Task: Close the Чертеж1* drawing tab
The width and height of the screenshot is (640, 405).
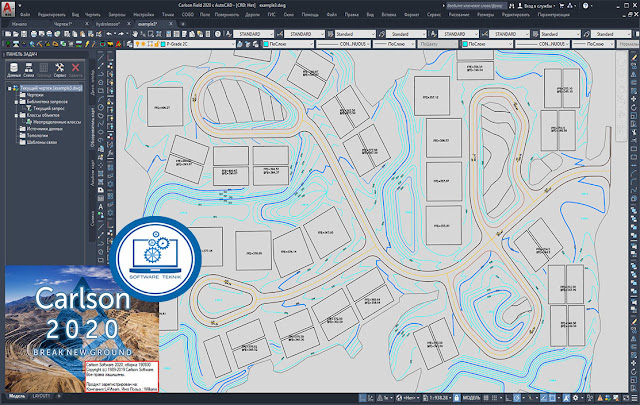Action: point(87,24)
